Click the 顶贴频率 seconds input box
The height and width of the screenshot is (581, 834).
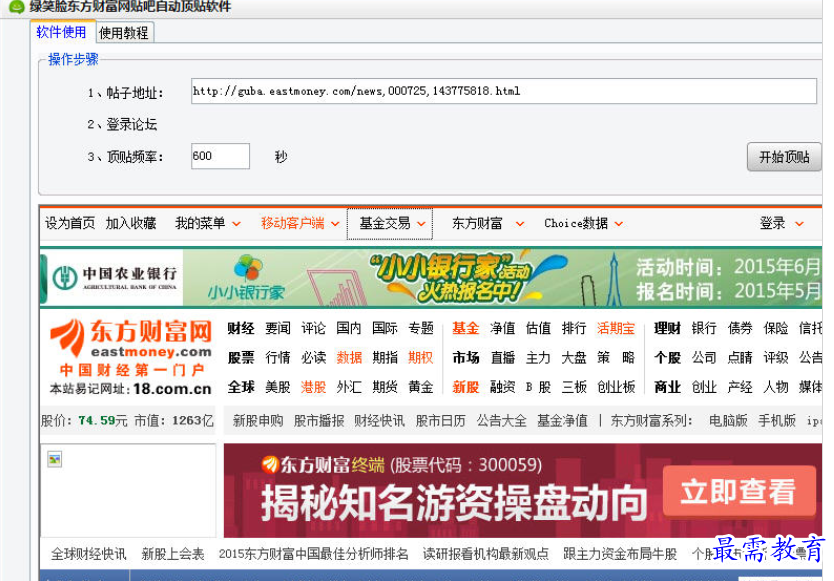click(x=220, y=156)
